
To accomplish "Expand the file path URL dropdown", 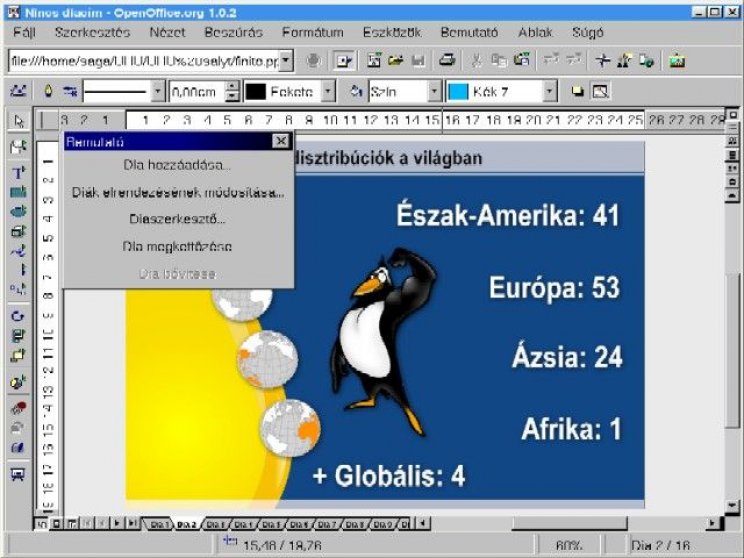I will pyautogui.click(x=286, y=61).
